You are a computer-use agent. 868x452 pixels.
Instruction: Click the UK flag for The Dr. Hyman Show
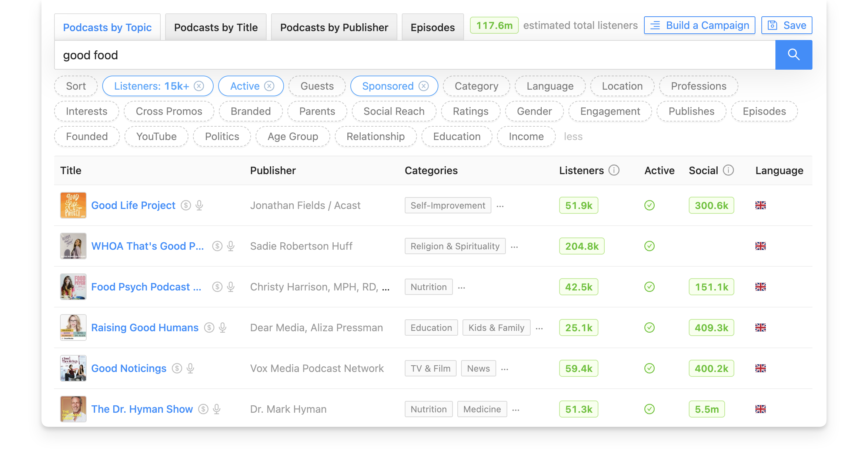tap(761, 409)
